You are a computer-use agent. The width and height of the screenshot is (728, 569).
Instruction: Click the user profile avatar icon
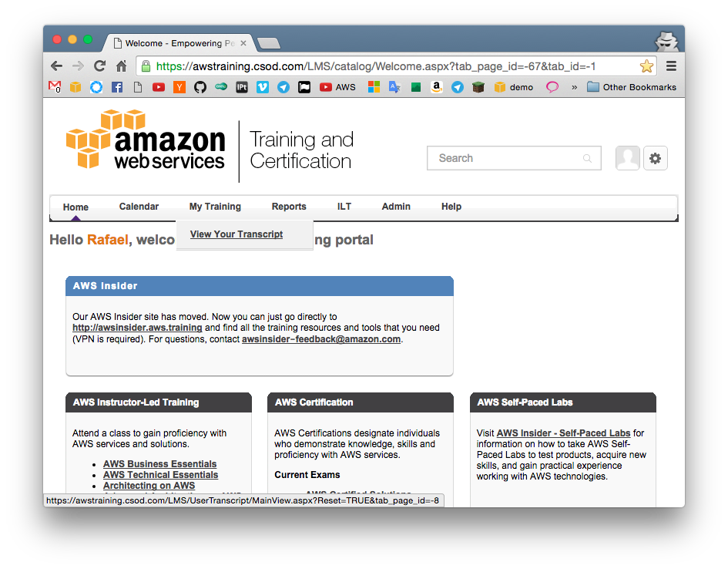(627, 158)
